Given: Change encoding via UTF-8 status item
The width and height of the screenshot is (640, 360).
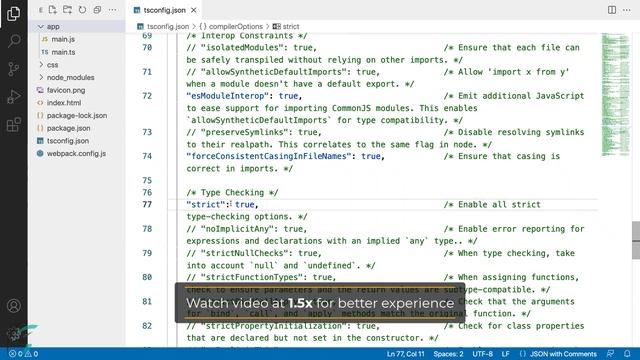Looking at the screenshot, I should click(x=482, y=354).
